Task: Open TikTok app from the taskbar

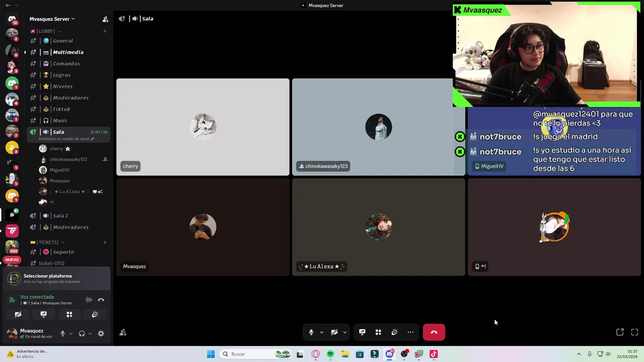Action: (434, 354)
